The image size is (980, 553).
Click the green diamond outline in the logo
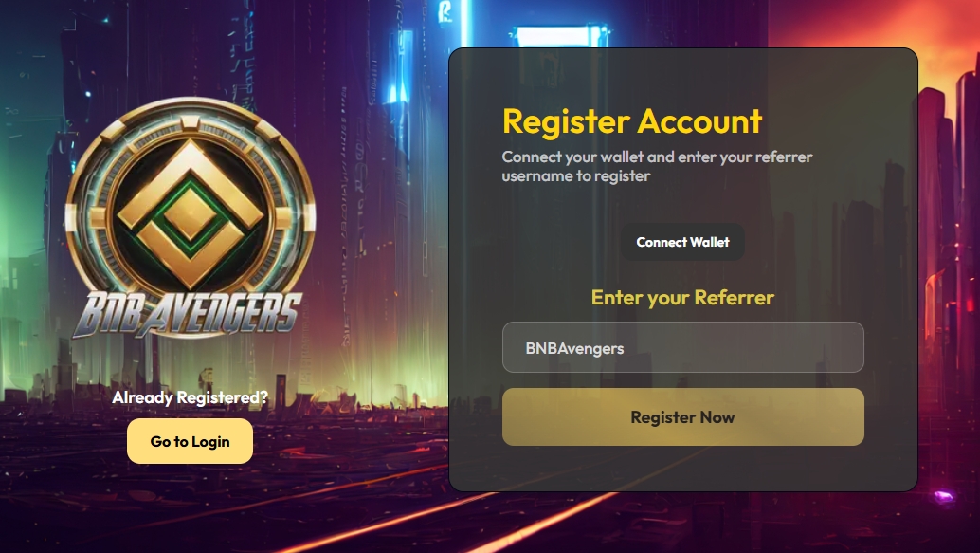pos(190,215)
